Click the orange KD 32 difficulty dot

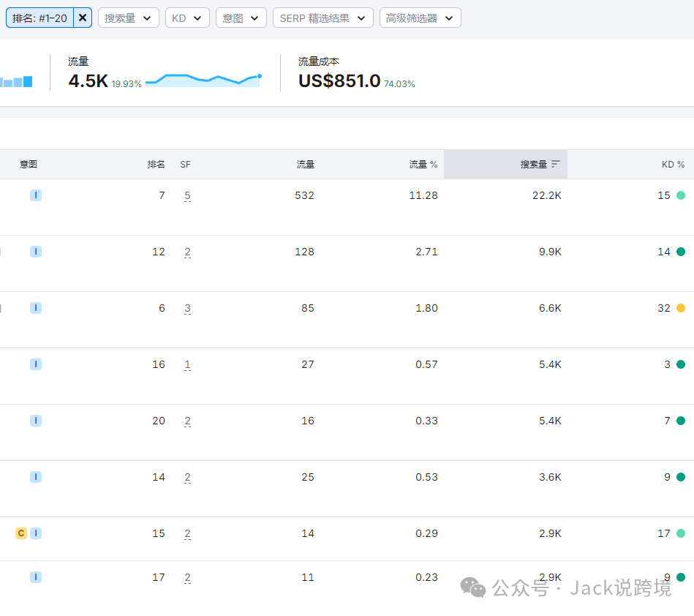(x=681, y=308)
